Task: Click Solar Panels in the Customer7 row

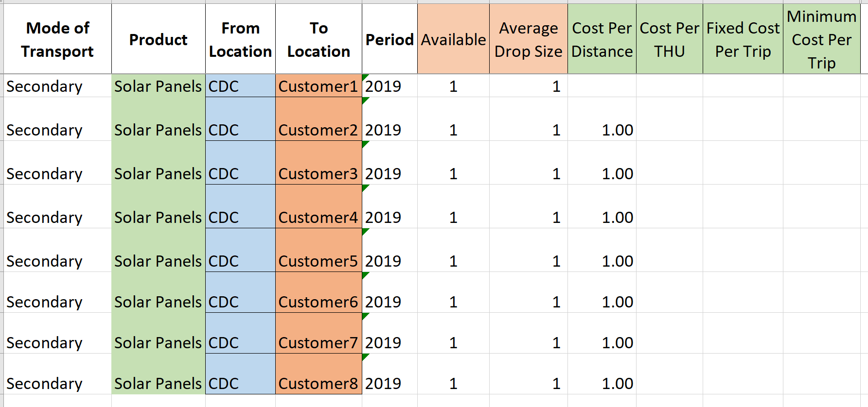Action: click(x=159, y=333)
